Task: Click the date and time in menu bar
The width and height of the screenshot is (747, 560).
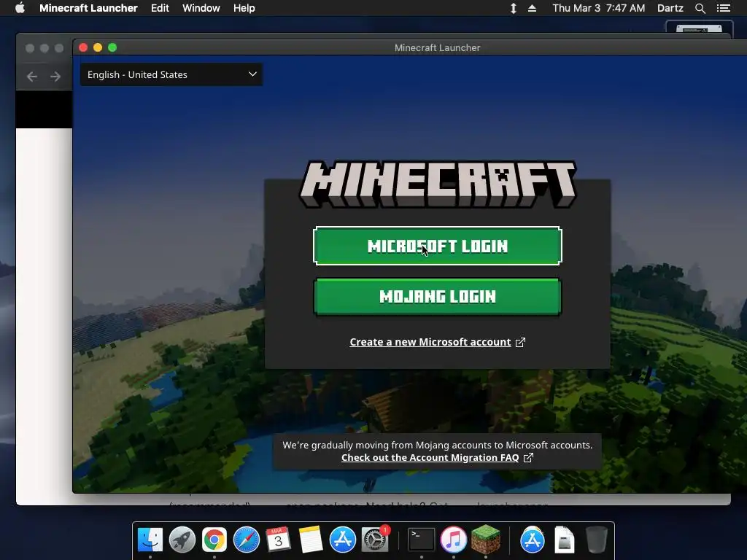Action: coord(598,8)
